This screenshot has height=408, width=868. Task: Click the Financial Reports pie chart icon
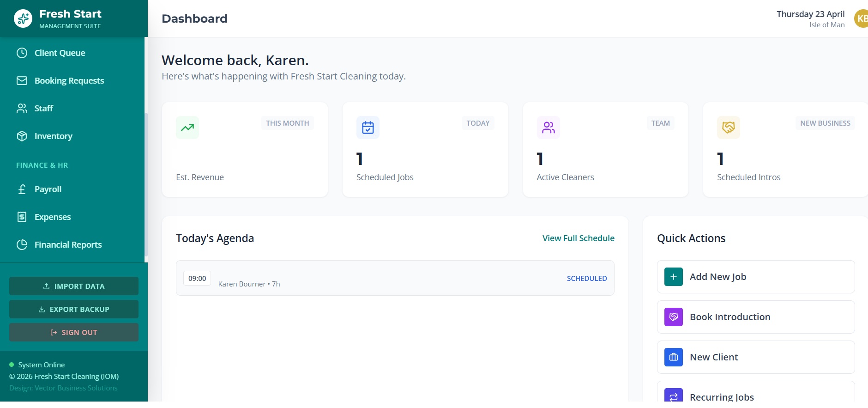point(22,244)
